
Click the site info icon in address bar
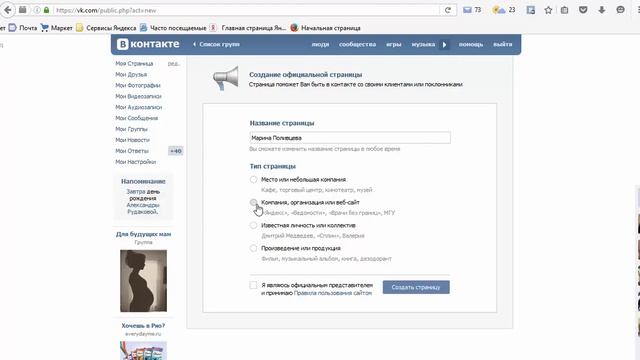point(37,10)
